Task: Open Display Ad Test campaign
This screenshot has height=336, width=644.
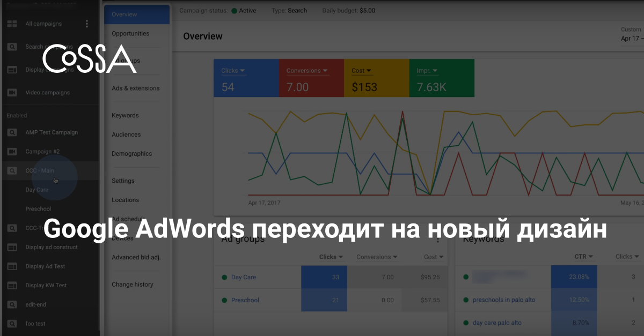Action: pyautogui.click(x=45, y=266)
